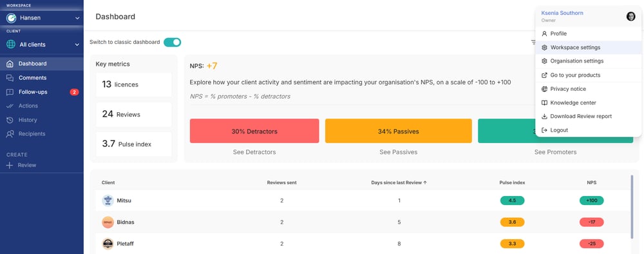Open Actions in the sidebar
This screenshot has width=644, height=254.
pyautogui.click(x=41, y=106)
